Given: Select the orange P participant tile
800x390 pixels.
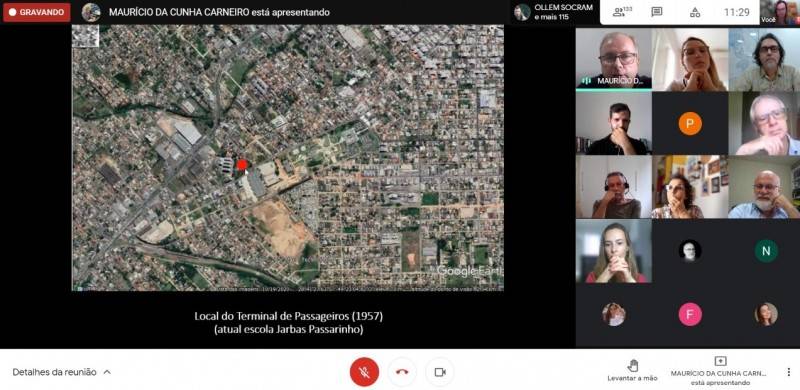Looking at the screenshot, I should click(690, 124).
